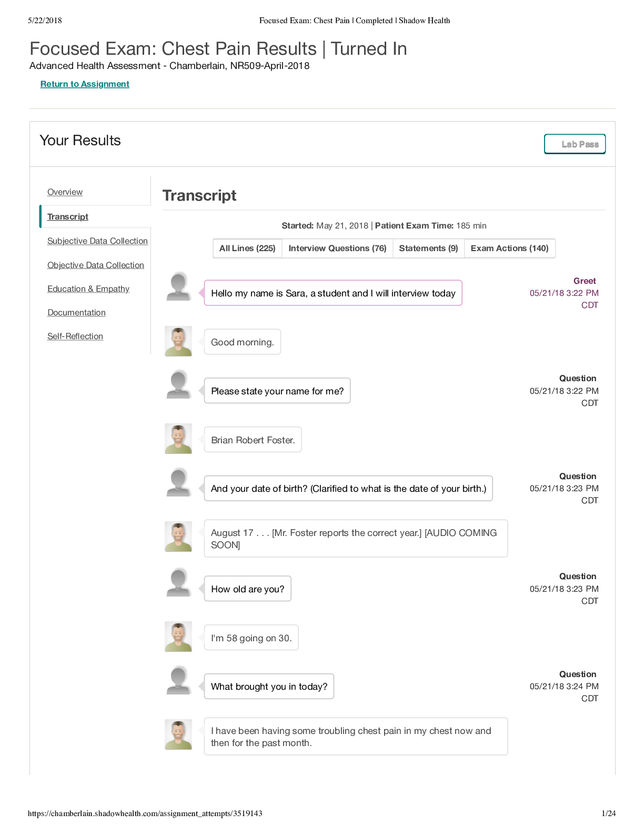Click the patient avatar next to 'Good morning.'

click(x=178, y=341)
